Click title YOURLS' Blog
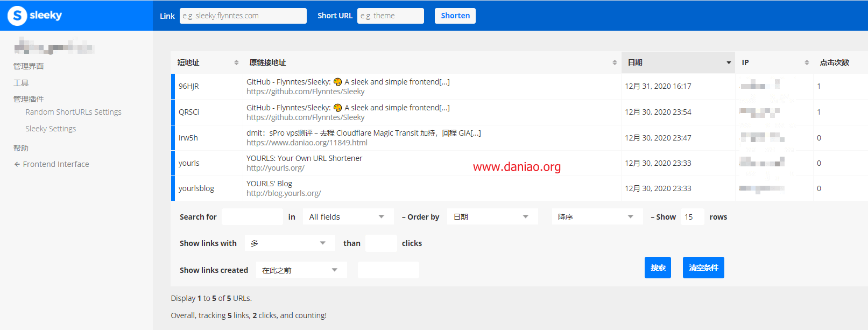 click(269, 184)
